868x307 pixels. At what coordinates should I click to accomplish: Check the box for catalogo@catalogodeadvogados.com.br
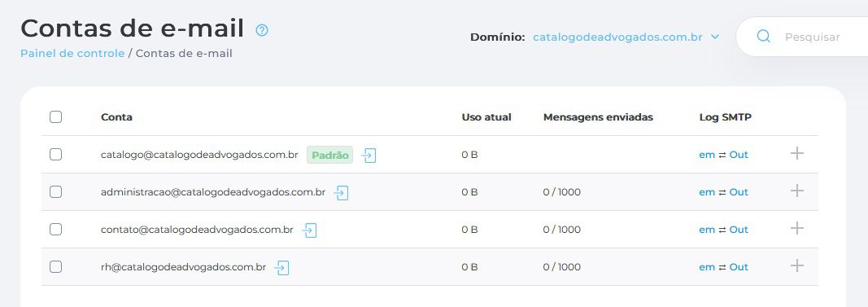55,155
